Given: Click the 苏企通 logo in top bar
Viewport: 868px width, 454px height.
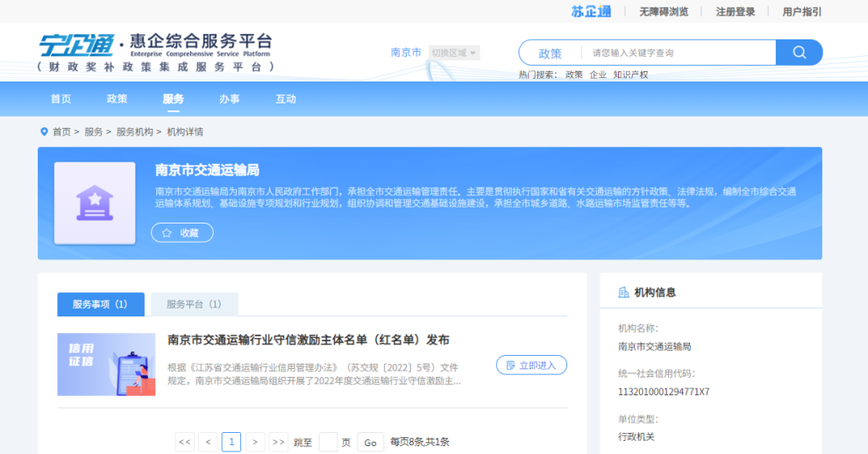Looking at the screenshot, I should (590, 11).
